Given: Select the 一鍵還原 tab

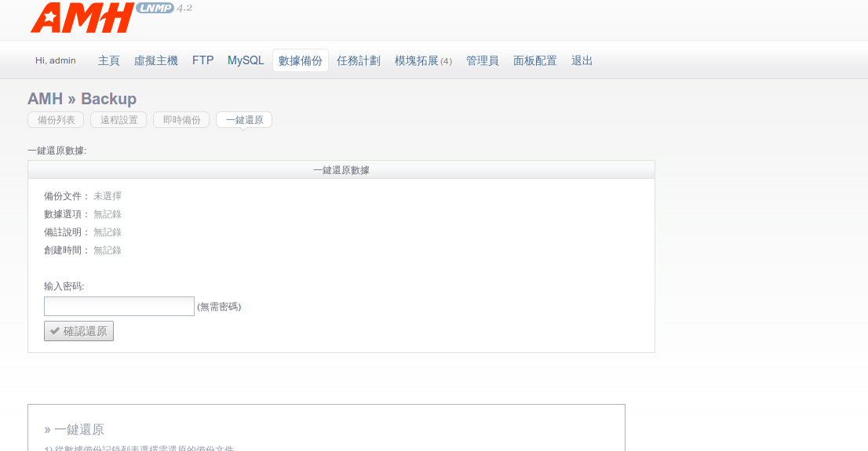Looking at the screenshot, I should [244, 120].
